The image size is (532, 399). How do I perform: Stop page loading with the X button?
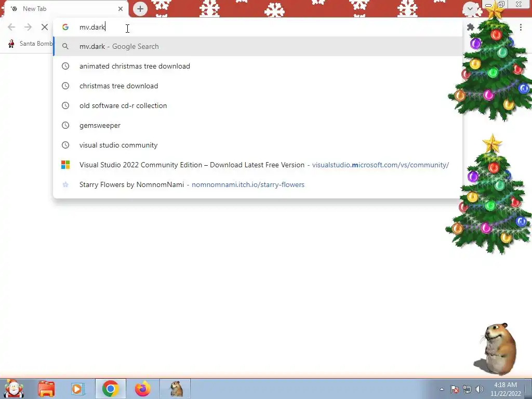[45, 27]
